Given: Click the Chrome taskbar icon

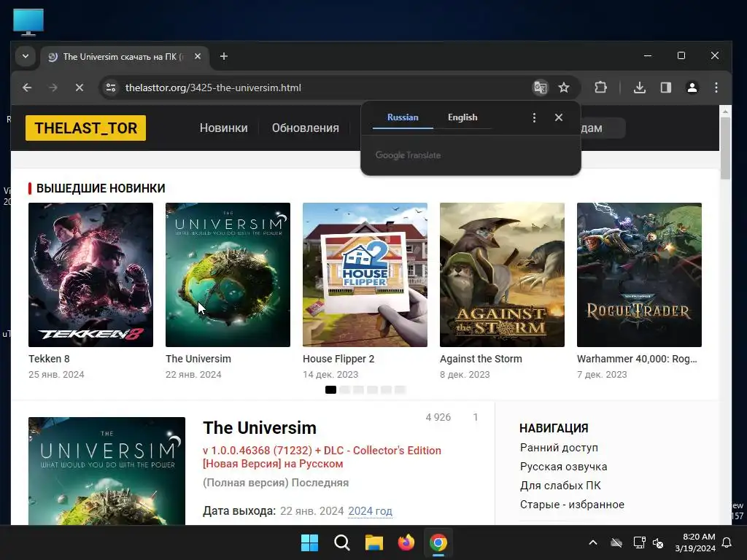Looking at the screenshot, I should (438, 542).
